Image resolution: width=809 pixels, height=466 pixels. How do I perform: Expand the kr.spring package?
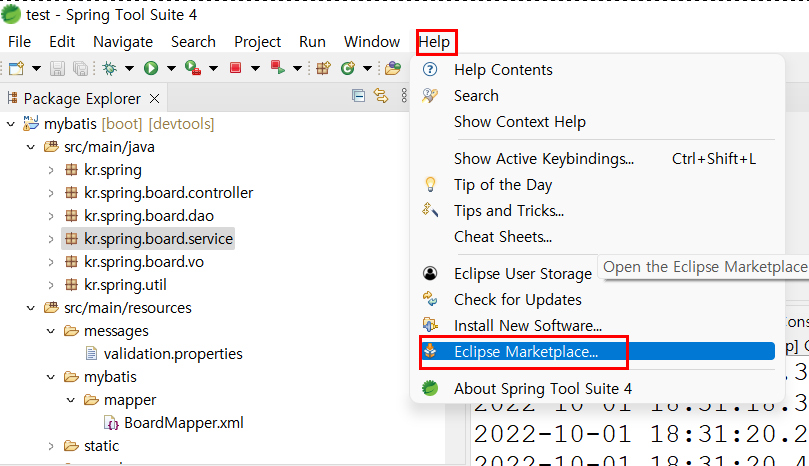51,170
